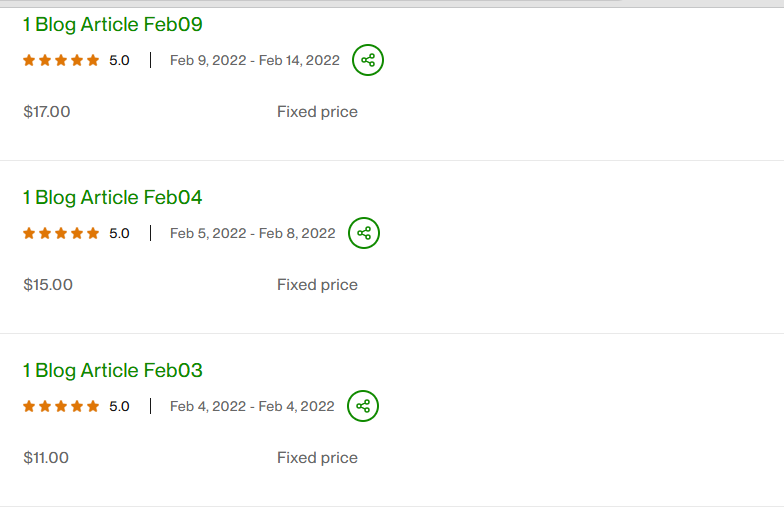Click the star rating under Feb03 article

pyautogui.click(x=61, y=406)
